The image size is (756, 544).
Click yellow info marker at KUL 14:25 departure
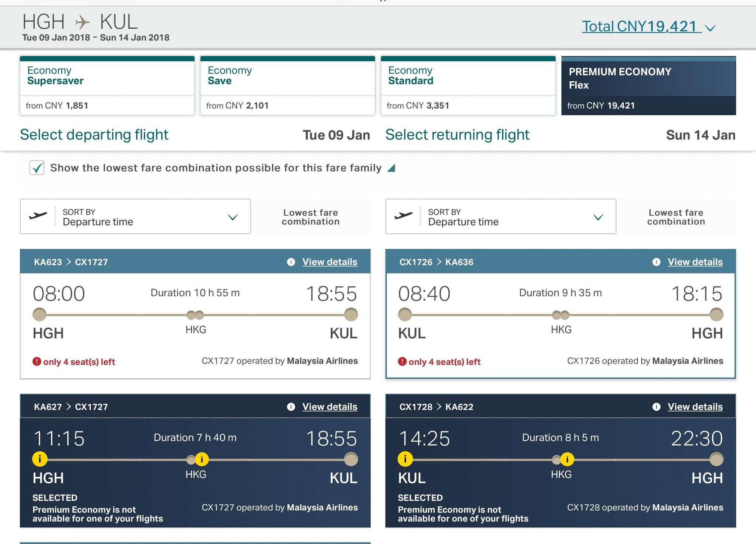[405, 459]
